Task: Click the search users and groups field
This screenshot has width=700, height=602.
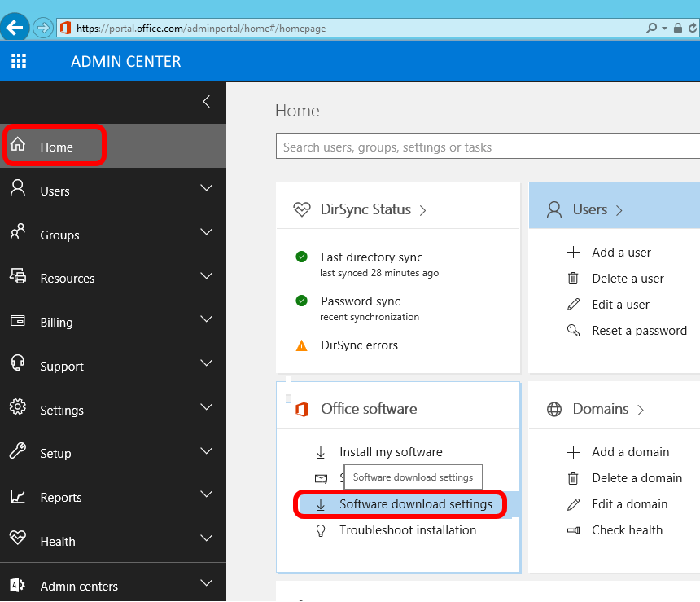Action: click(487, 147)
